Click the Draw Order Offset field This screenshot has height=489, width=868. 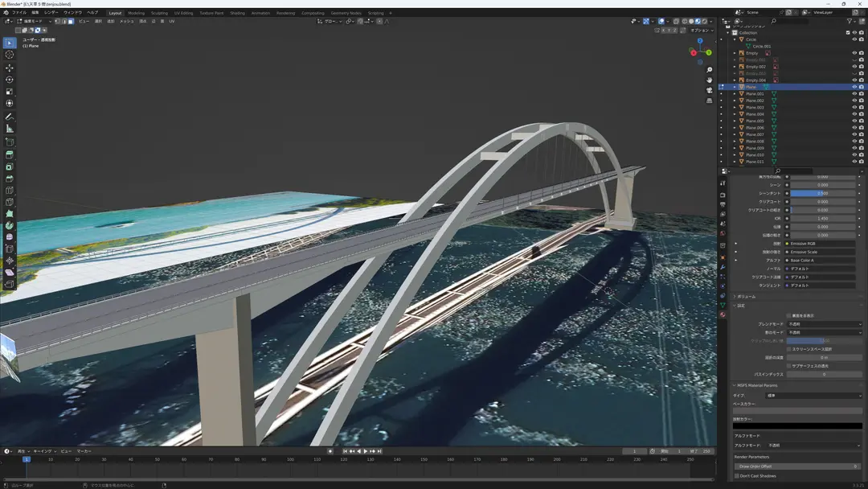pos(797,466)
